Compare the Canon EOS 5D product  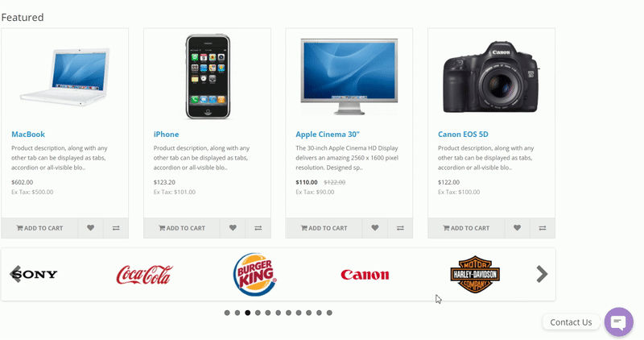(x=542, y=228)
